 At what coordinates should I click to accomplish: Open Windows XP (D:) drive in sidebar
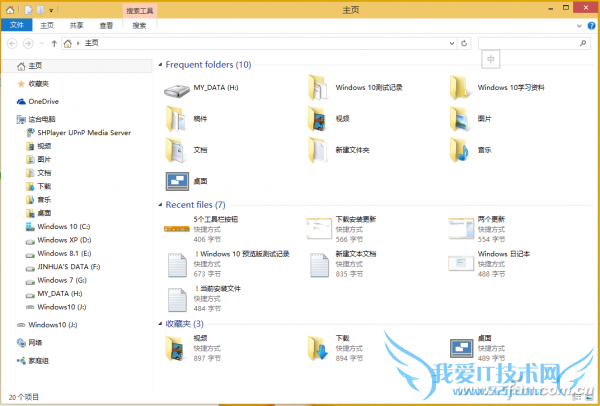tap(59, 240)
